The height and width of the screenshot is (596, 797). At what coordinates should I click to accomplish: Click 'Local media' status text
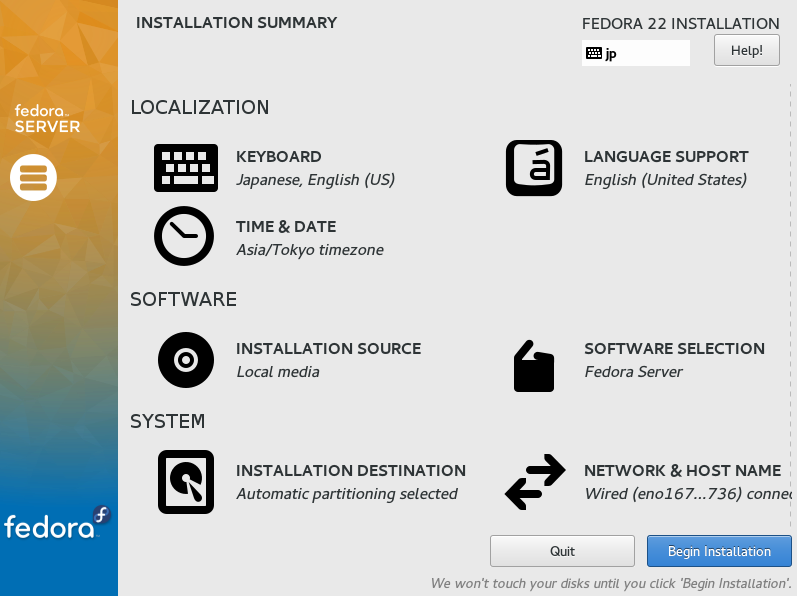[x=278, y=372]
